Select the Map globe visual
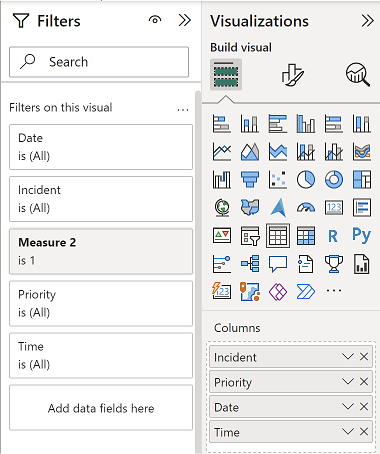This screenshot has height=454, width=380. [222, 207]
